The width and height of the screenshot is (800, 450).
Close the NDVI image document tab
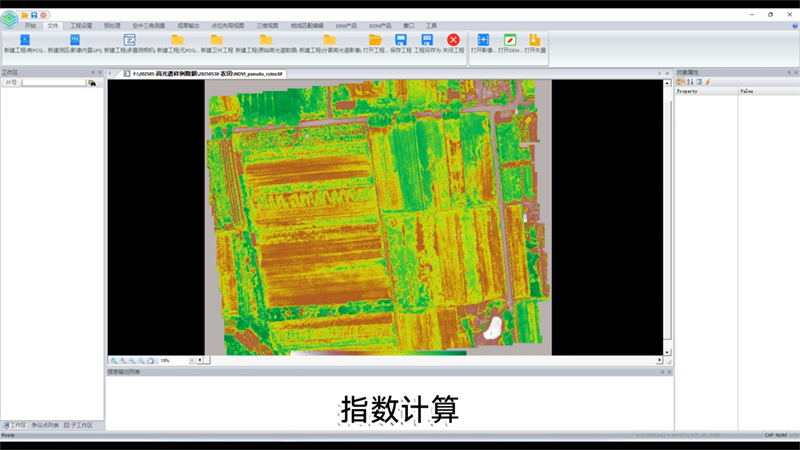click(x=667, y=73)
